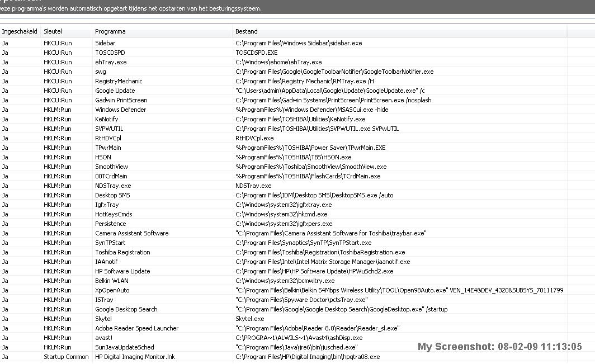The image size is (595, 364).
Task: Choose the Windows Defender startup entry
Action: (x=120, y=110)
